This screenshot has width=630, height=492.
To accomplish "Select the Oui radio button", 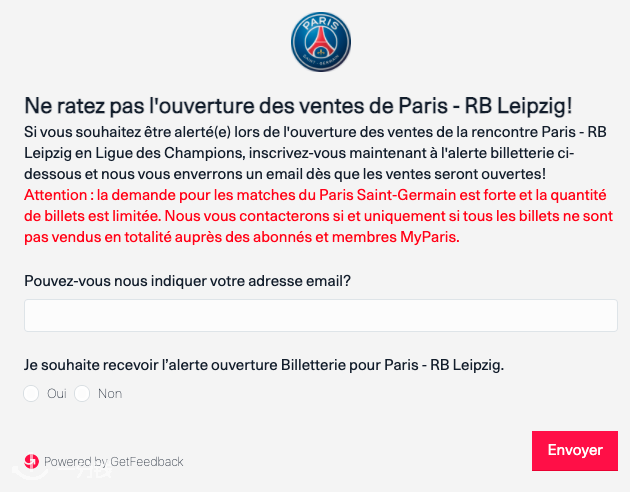I will (x=31, y=394).
